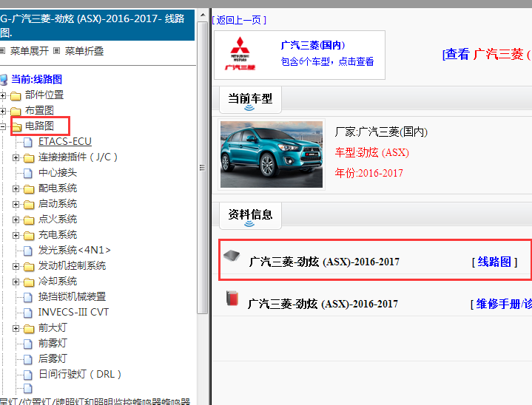532x405 pixels.
Task: Click the current 线路图 root computer icon
Action: pyautogui.click(x=4, y=81)
